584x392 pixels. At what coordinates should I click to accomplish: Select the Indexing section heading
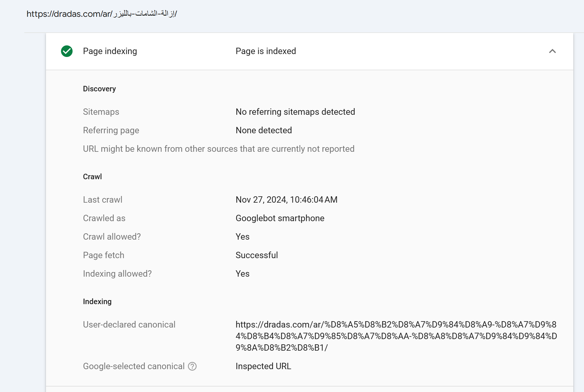97,302
